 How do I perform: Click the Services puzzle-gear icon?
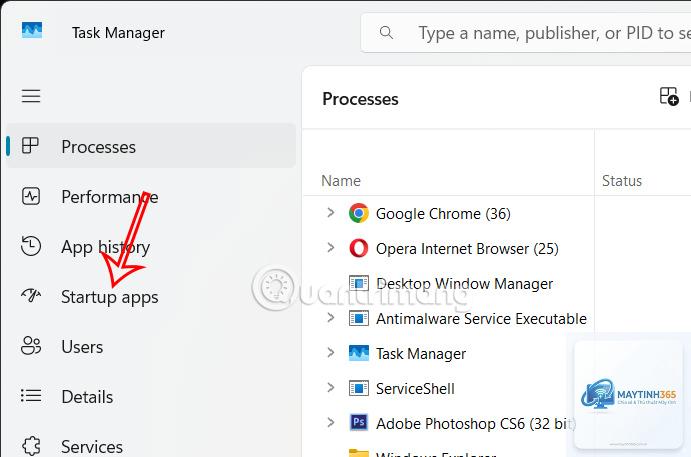coord(31,446)
